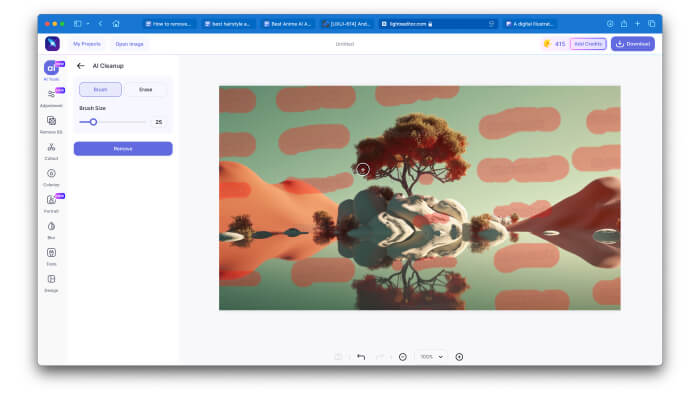Toggle the browser sidebar icon
Screen dimensions: 700x393
78,24
